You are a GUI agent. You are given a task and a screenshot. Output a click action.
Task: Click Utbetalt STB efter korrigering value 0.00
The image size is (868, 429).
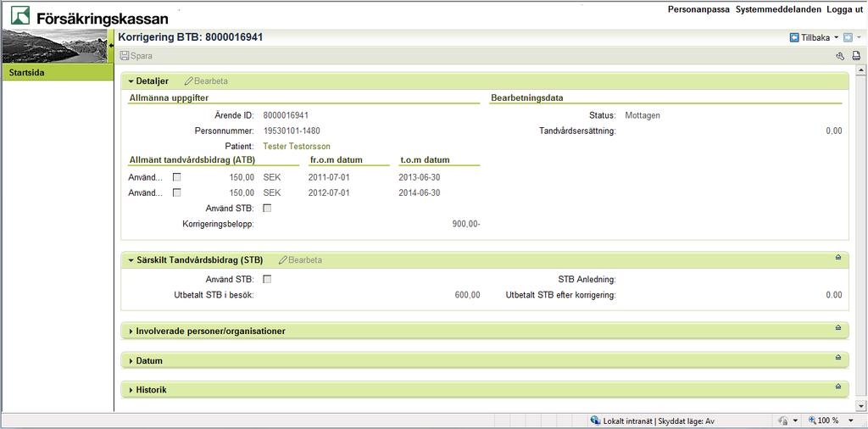(834, 294)
